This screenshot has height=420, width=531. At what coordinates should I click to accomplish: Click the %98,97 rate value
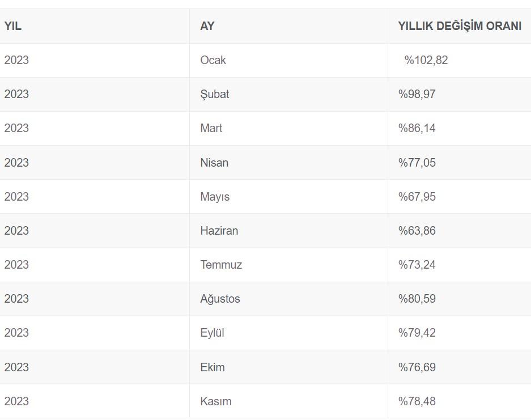coord(417,94)
